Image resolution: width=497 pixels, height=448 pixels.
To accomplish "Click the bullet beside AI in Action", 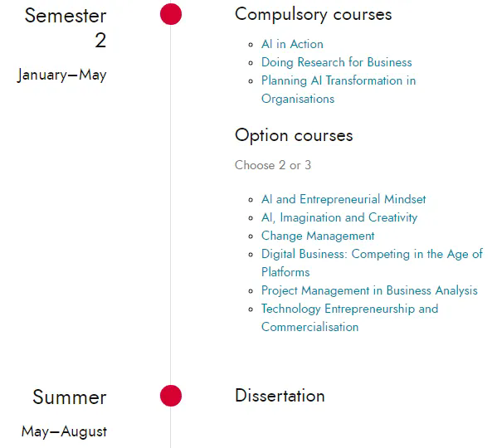I will pos(251,45).
